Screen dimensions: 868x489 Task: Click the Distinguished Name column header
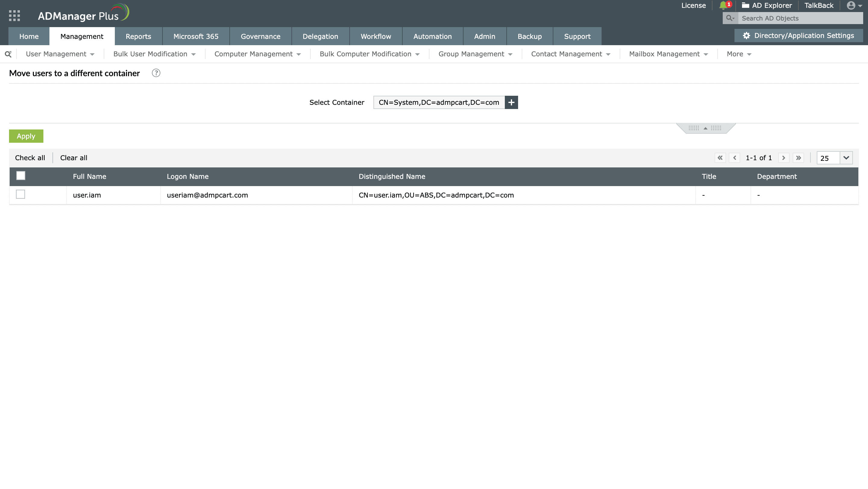[x=392, y=176]
